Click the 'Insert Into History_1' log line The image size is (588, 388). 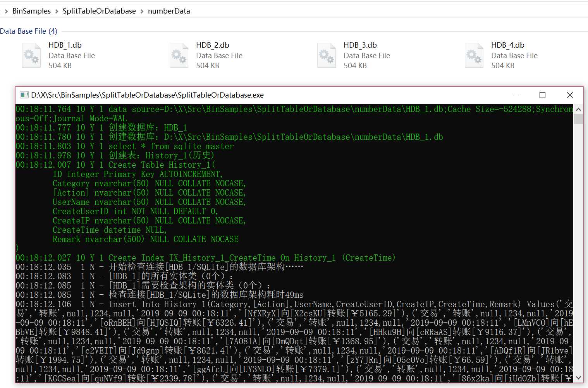pos(294,304)
